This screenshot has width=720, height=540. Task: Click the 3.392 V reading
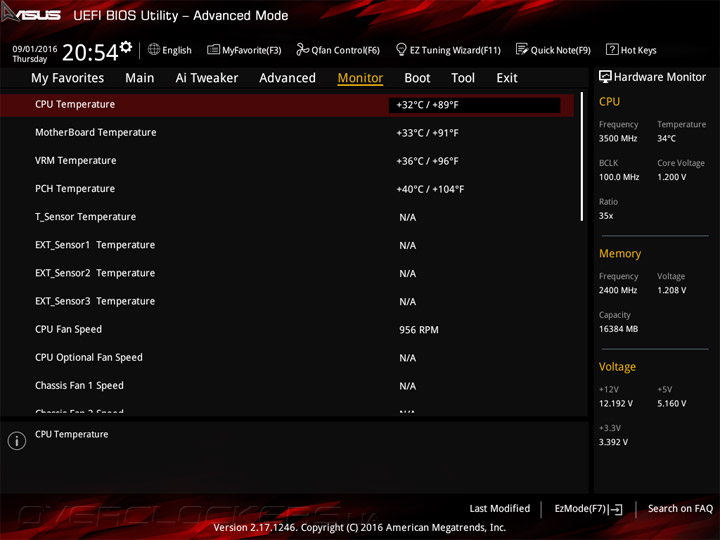(x=613, y=442)
